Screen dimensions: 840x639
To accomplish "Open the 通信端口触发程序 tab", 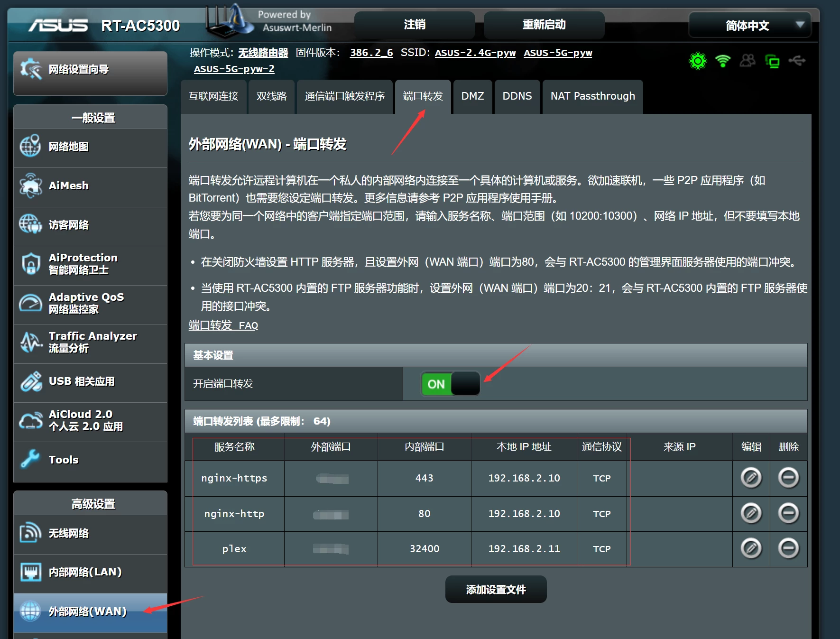I will point(345,96).
